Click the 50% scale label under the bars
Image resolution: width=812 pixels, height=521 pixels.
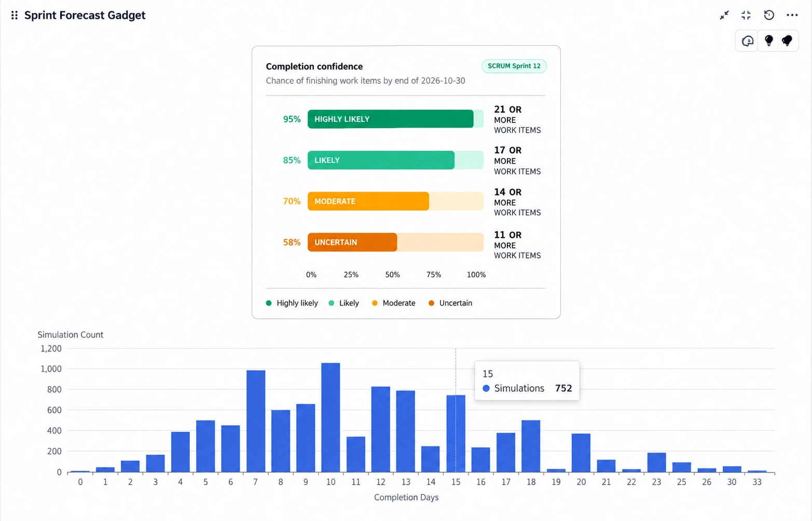(x=392, y=275)
